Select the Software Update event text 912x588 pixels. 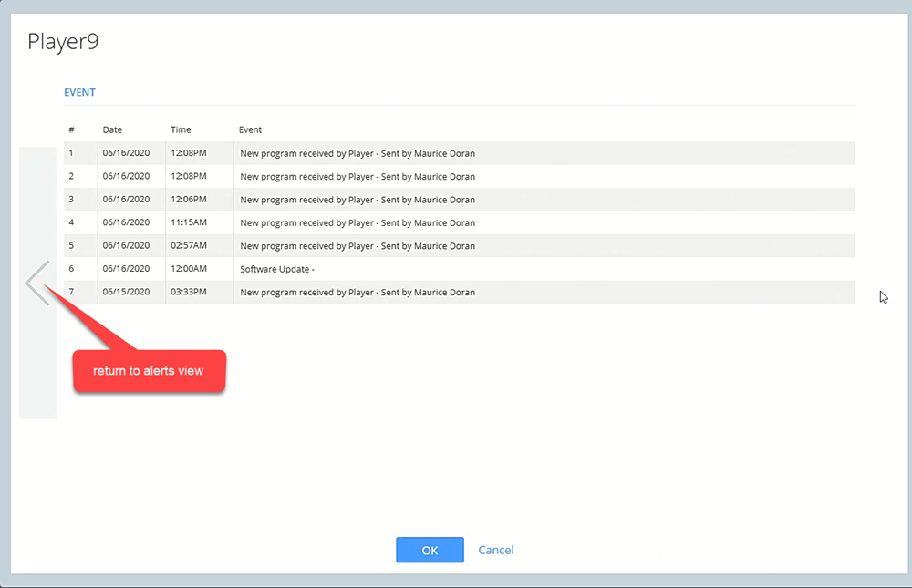pos(276,269)
